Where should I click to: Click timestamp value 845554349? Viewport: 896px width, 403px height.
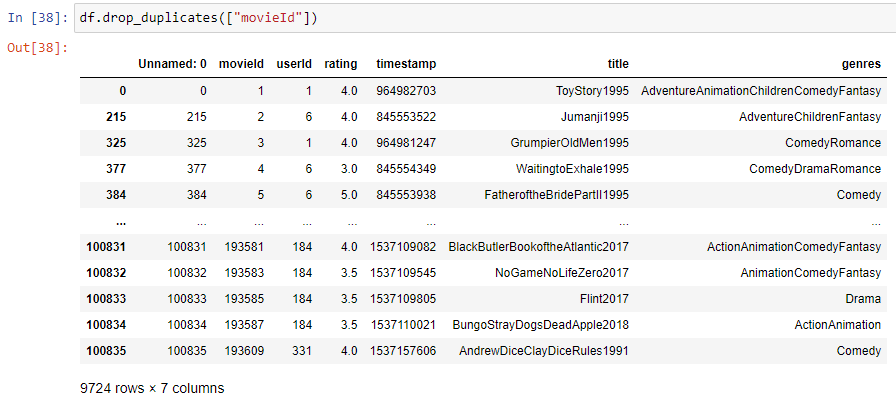[406, 169]
